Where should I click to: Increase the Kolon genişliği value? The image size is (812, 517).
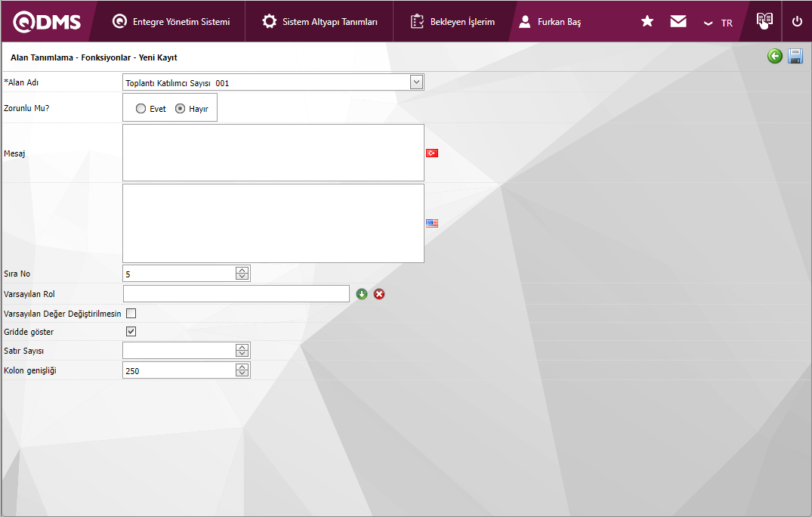242,367
